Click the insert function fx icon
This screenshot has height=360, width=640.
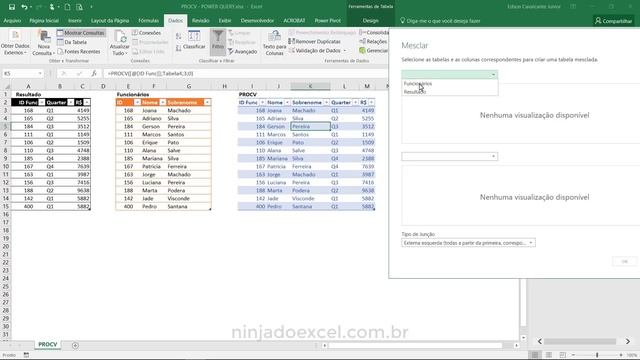coord(94,73)
